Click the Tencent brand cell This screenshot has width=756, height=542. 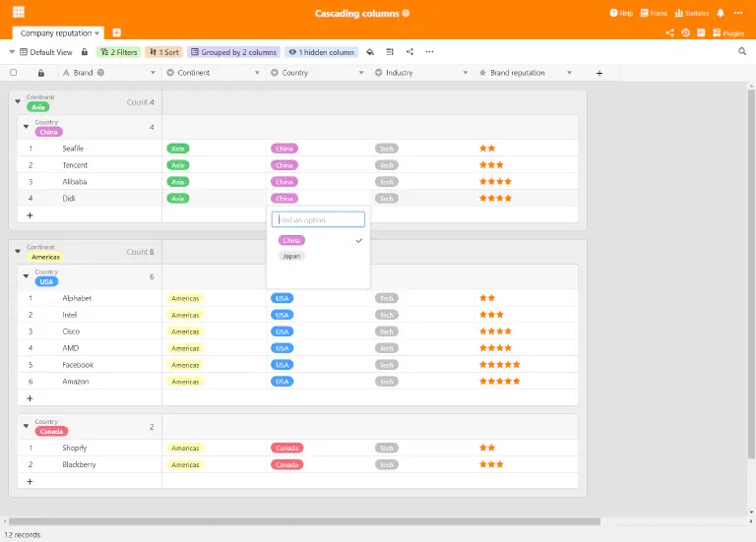75,165
